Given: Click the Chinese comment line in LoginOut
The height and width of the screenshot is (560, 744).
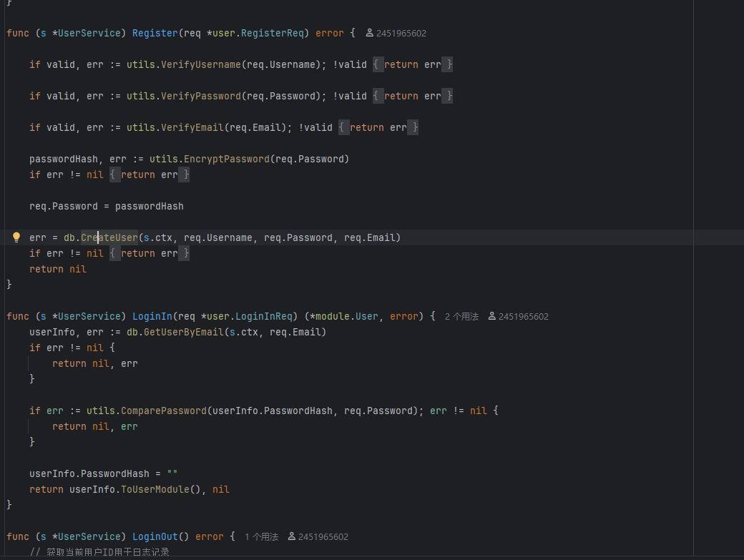Looking at the screenshot, I should coord(99,552).
